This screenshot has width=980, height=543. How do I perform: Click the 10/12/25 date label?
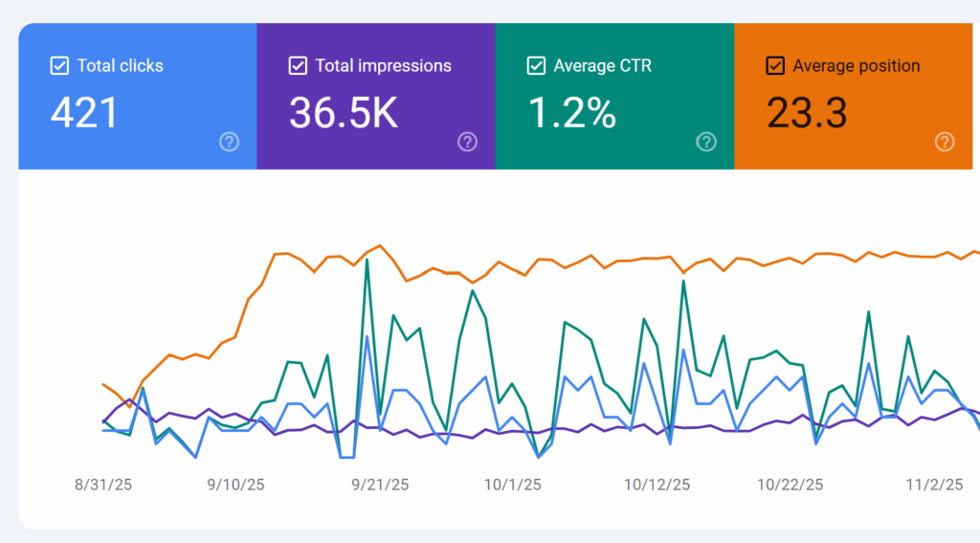(x=656, y=485)
